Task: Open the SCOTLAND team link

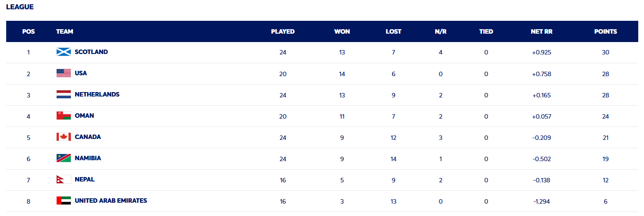Action: [91, 52]
